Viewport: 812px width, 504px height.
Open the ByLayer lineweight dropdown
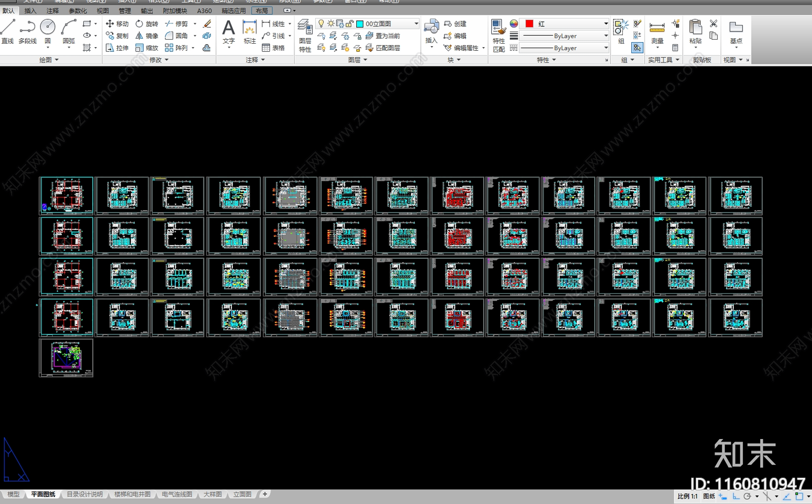(x=564, y=36)
